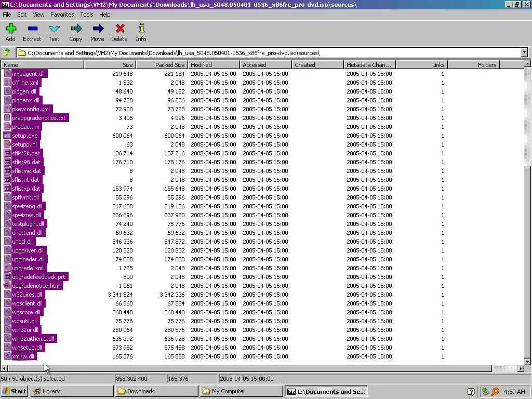
Task: Click the 4:59 AM system clock
Action: click(x=514, y=392)
